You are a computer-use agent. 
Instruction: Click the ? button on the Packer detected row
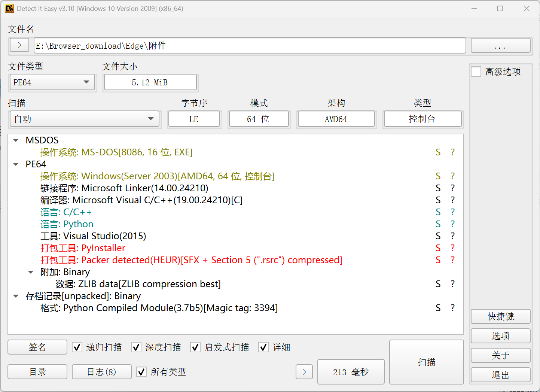coord(453,260)
